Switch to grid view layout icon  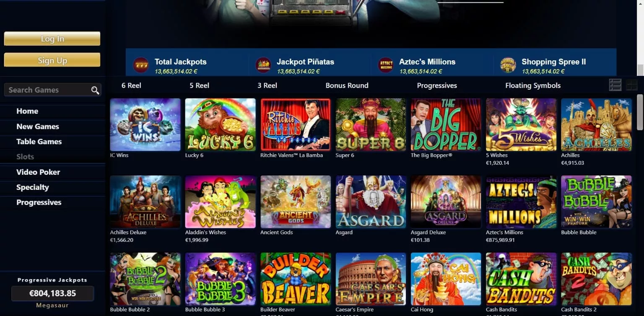pos(631,85)
